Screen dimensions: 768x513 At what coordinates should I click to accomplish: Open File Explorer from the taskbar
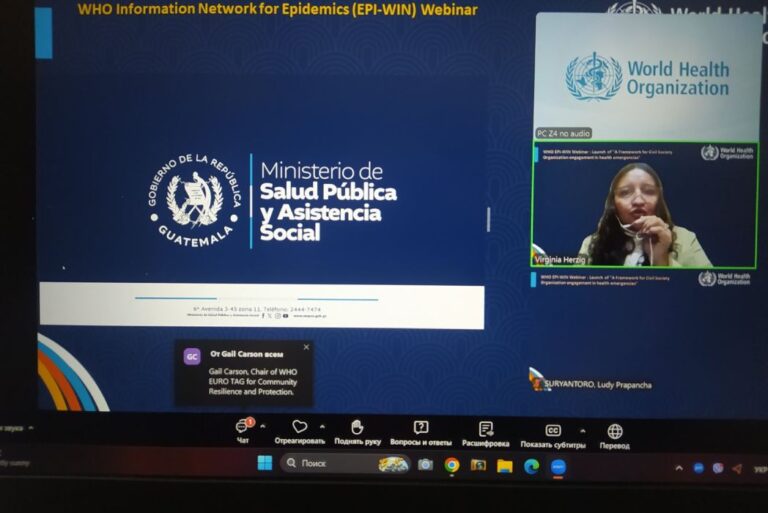(505, 465)
